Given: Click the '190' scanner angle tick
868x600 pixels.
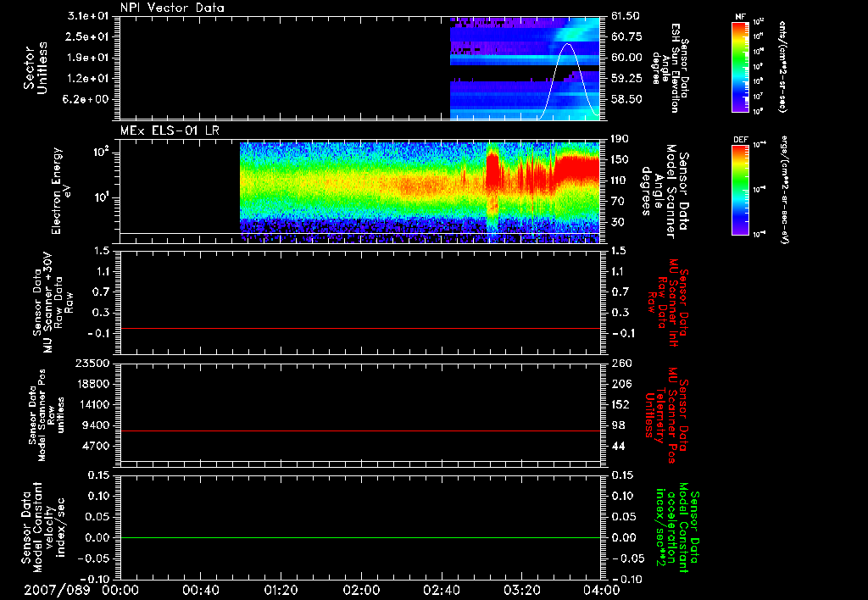Looking at the screenshot, I should coord(620,139).
